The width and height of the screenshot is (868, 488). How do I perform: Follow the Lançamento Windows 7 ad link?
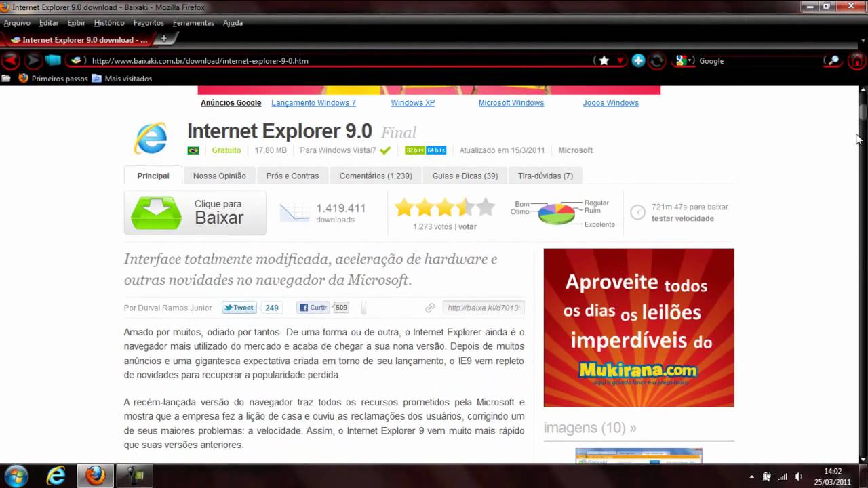tap(313, 103)
